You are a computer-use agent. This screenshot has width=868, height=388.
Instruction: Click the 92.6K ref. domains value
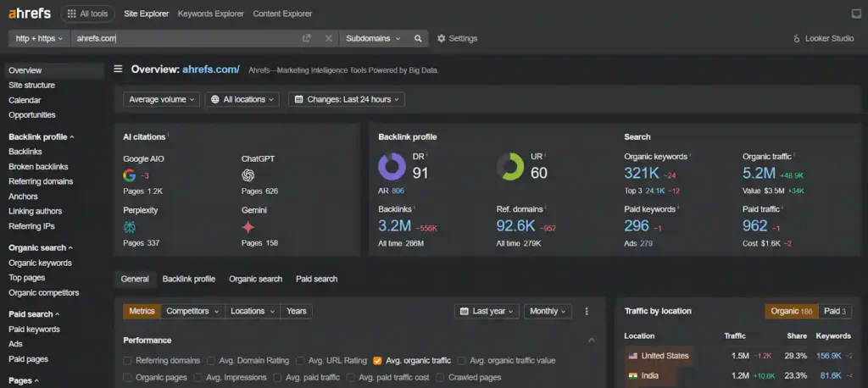pyautogui.click(x=516, y=226)
